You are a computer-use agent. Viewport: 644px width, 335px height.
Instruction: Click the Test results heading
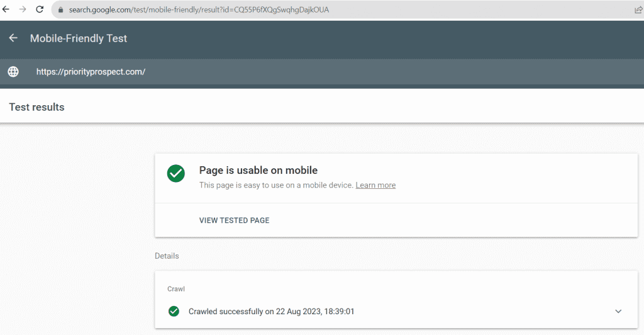click(x=36, y=107)
